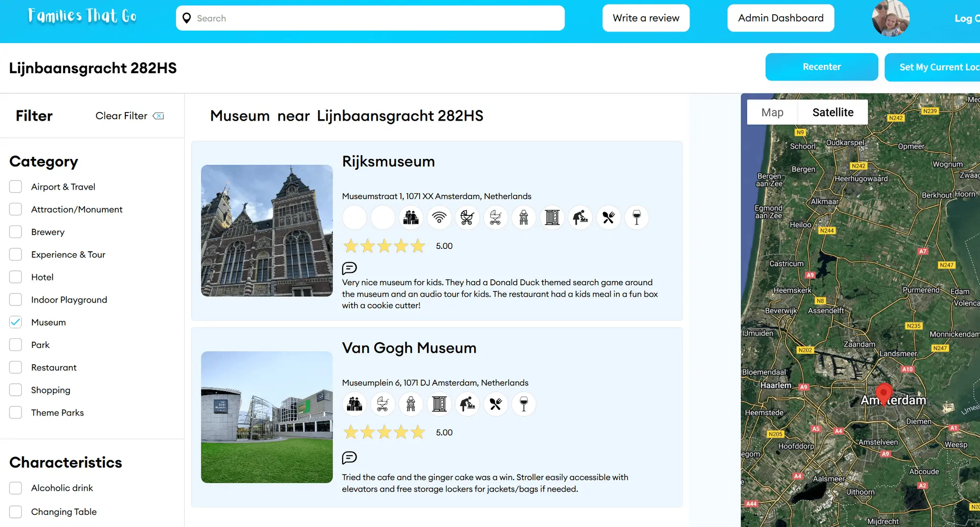
Task: Focus the Search input field
Action: pyautogui.click(x=370, y=18)
